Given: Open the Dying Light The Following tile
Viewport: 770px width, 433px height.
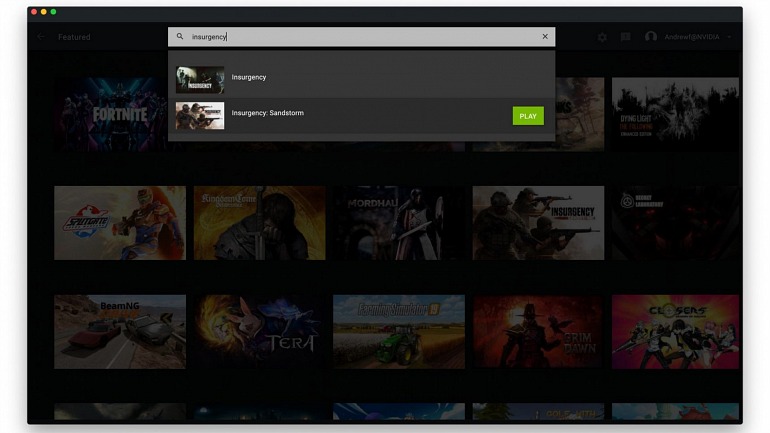Looking at the screenshot, I should (x=675, y=114).
